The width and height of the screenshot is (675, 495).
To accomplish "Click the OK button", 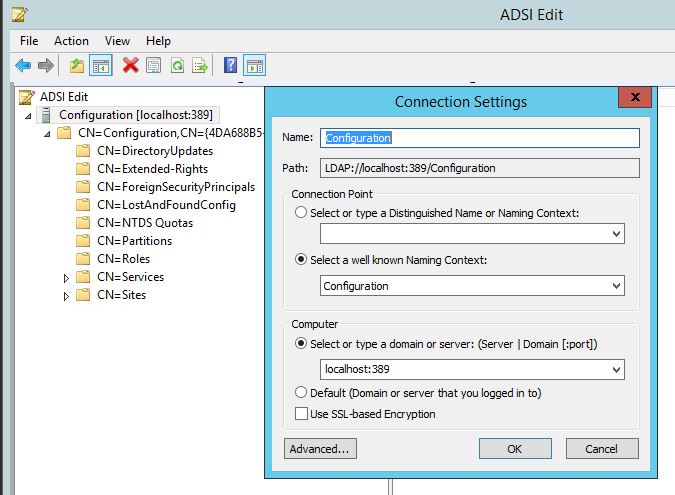I will tap(515, 449).
